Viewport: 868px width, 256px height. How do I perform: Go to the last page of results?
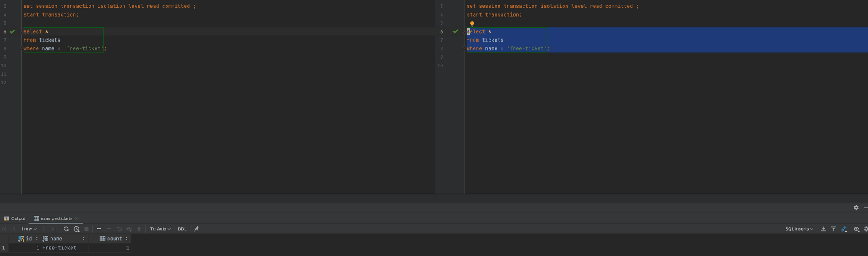(53, 229)
